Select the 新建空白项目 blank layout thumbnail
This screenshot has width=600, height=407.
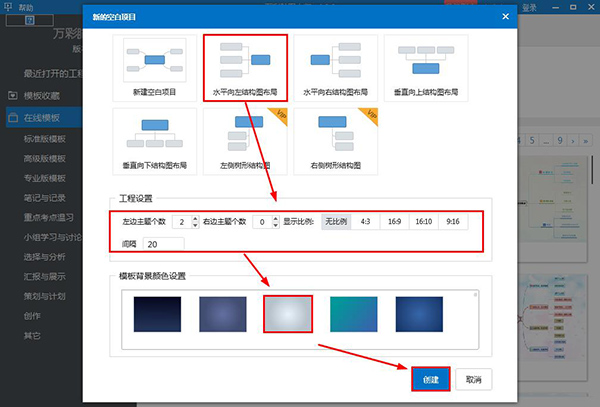[155, 68]
